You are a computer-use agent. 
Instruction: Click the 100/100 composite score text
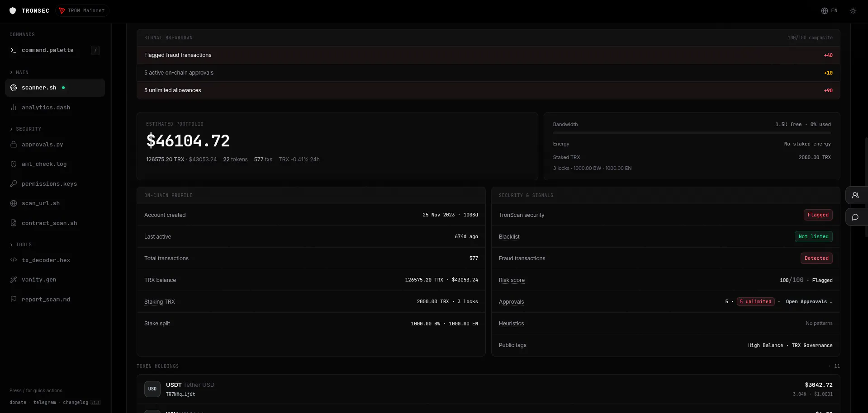click(810, 38)
